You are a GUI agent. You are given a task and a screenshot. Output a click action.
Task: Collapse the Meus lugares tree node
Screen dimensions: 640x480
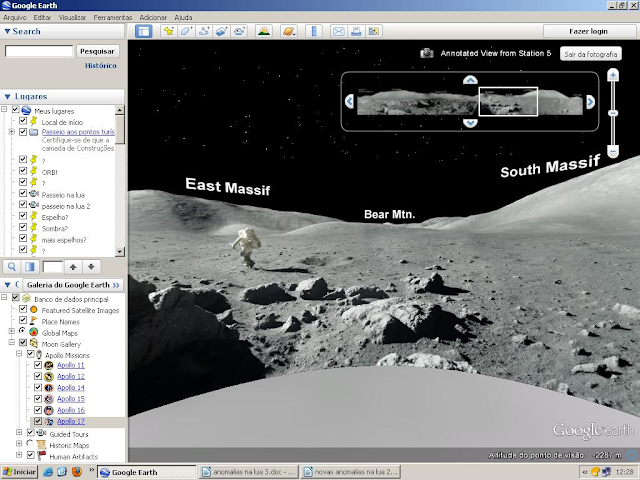4,109
